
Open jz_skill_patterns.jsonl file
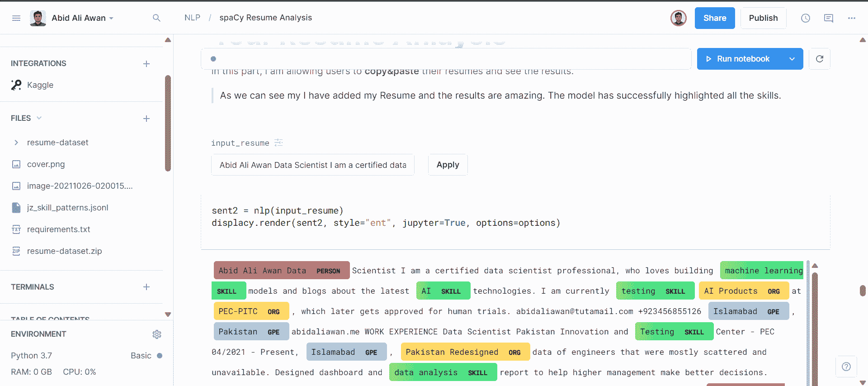pyautogui.click(x=67, y=208)
